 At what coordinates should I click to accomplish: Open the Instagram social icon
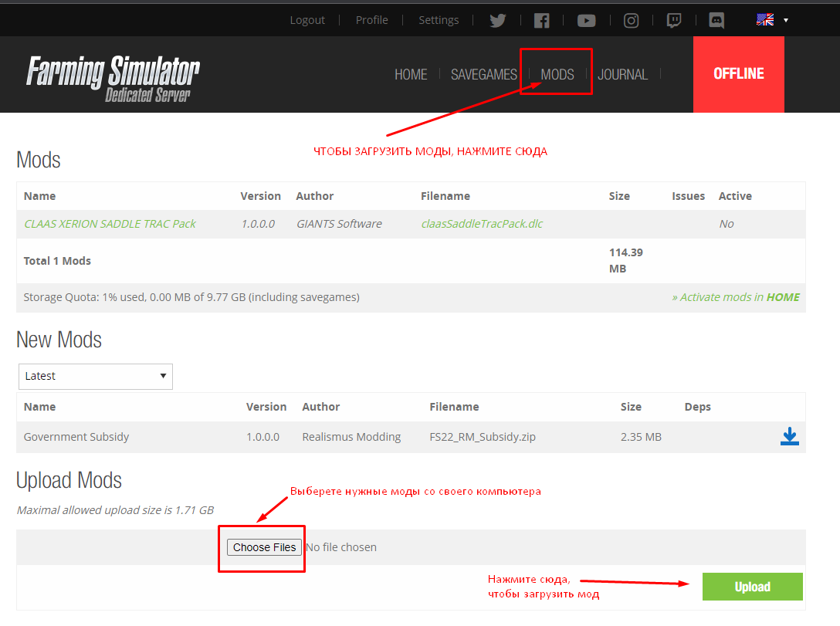click(x=632, y=21)
